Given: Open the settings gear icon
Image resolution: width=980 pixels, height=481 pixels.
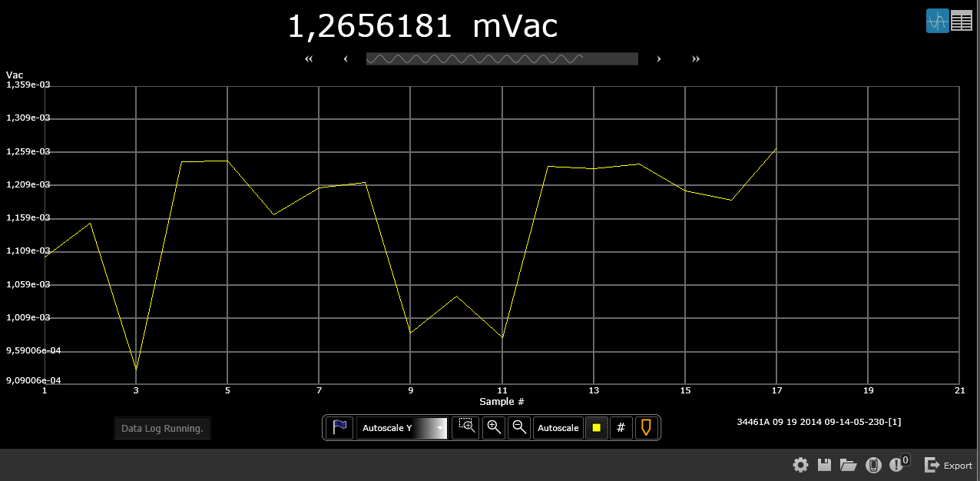Looking at the screenshot, I should (800, 465).
